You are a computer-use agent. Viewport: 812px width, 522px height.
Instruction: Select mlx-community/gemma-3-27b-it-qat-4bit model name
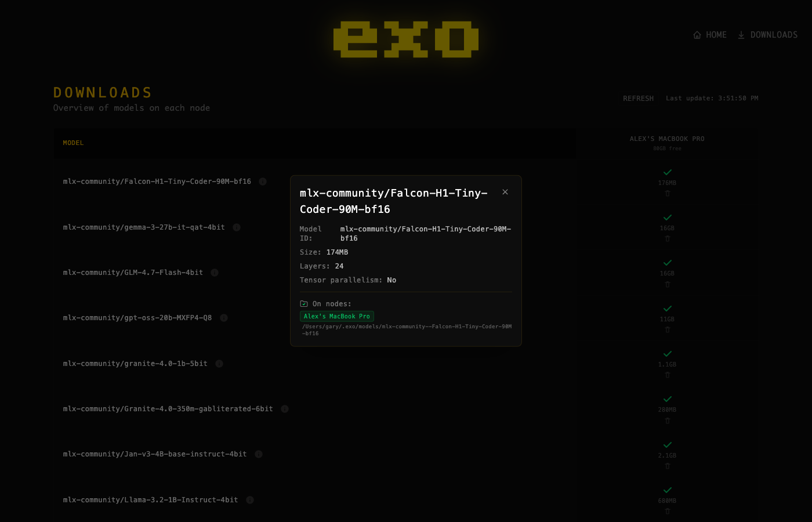(x=144, y=227)
